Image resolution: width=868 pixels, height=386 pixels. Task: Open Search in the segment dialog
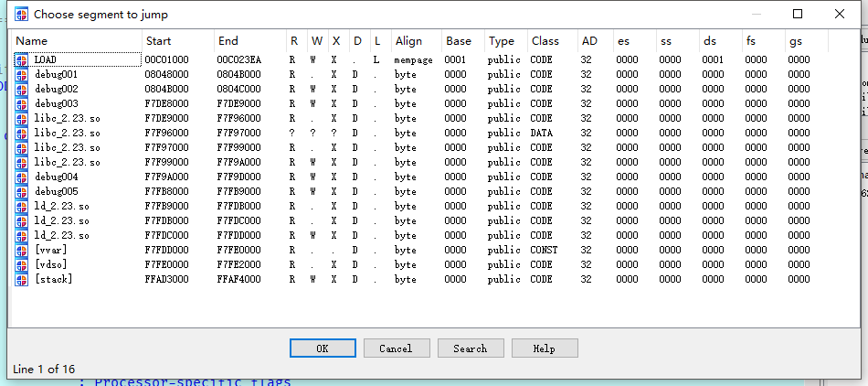tap(470, 348)
